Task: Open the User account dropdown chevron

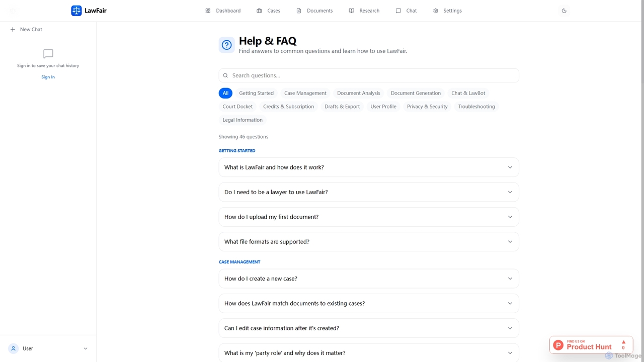Action: (x=85, y=348)
